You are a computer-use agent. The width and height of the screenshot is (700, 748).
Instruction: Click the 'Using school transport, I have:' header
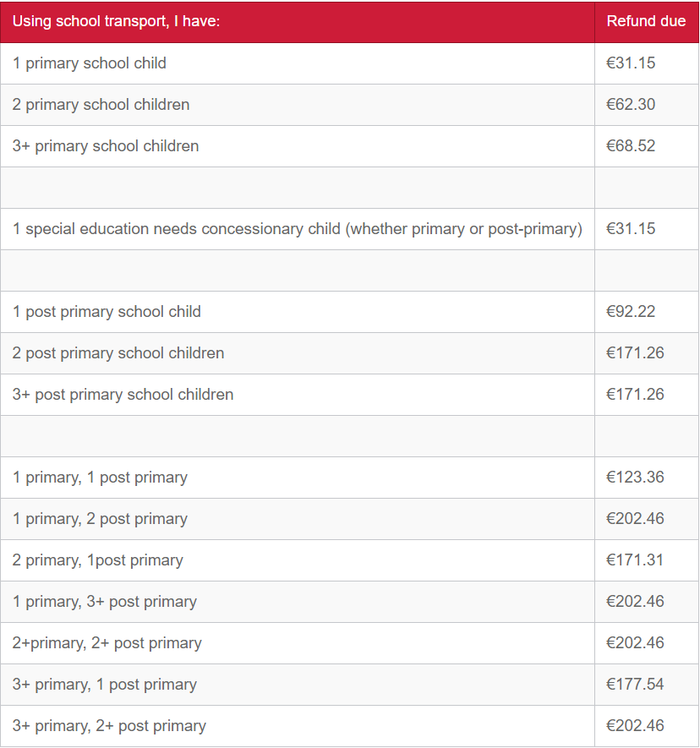[x=116, y=21]
